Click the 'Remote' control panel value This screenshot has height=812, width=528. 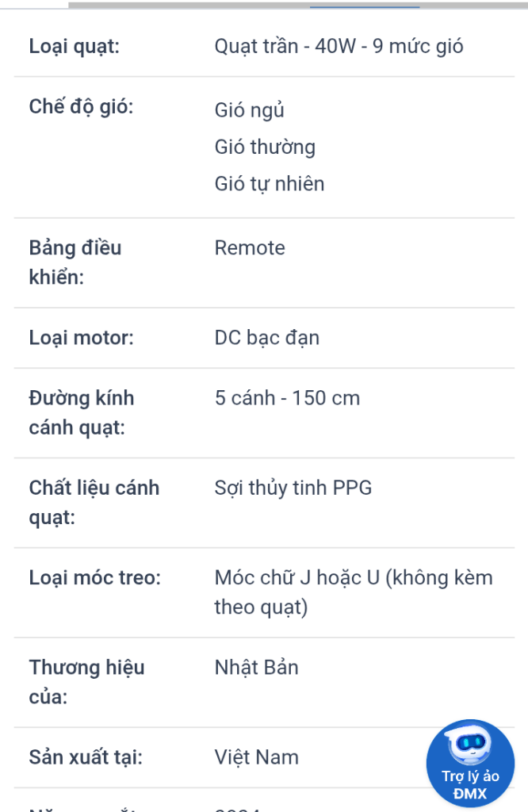pyautogui.click(x=250, y=248)
